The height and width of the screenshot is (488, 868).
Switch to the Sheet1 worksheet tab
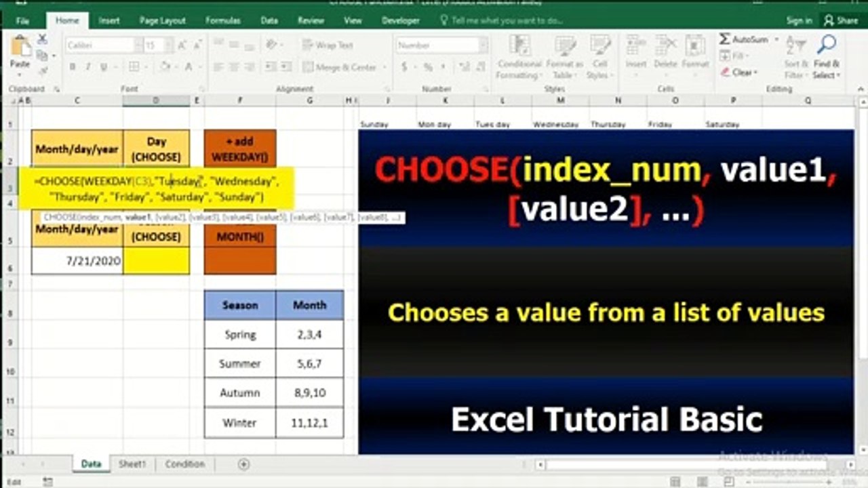[x=132, y=464]
